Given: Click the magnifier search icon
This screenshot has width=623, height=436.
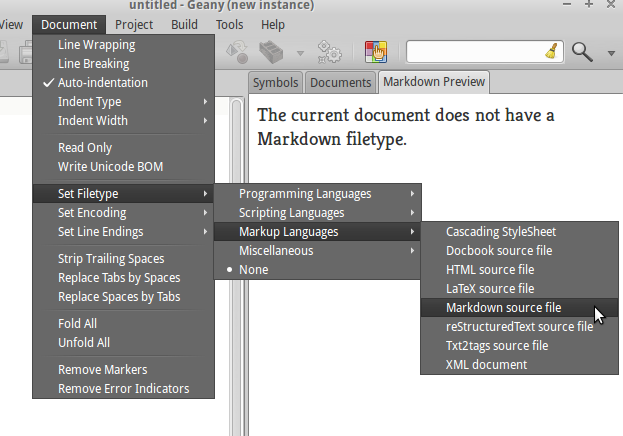Looking at the screenshot, I should [x=581, y=52].
